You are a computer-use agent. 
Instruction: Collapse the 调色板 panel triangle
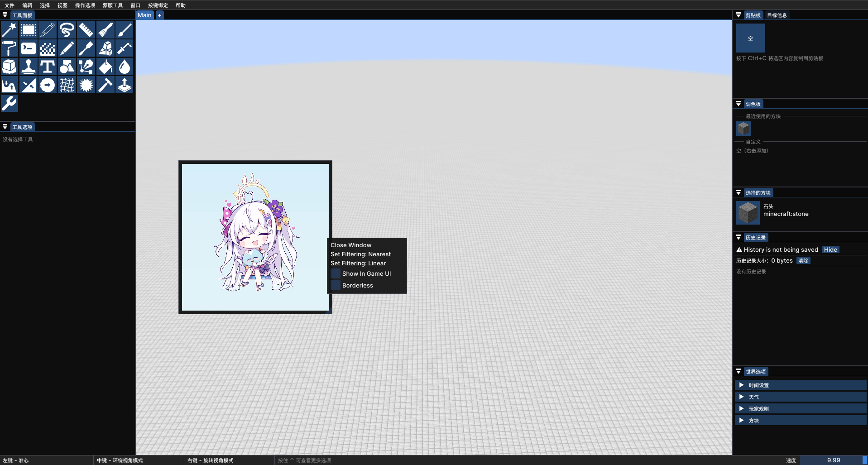(739, 104)
